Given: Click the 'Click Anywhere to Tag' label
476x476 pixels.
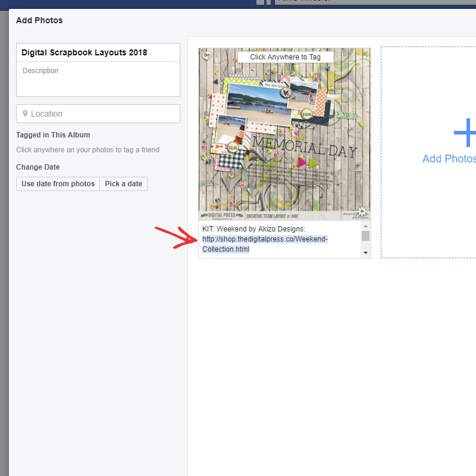Looking at the screenshot, I should 286,57.
